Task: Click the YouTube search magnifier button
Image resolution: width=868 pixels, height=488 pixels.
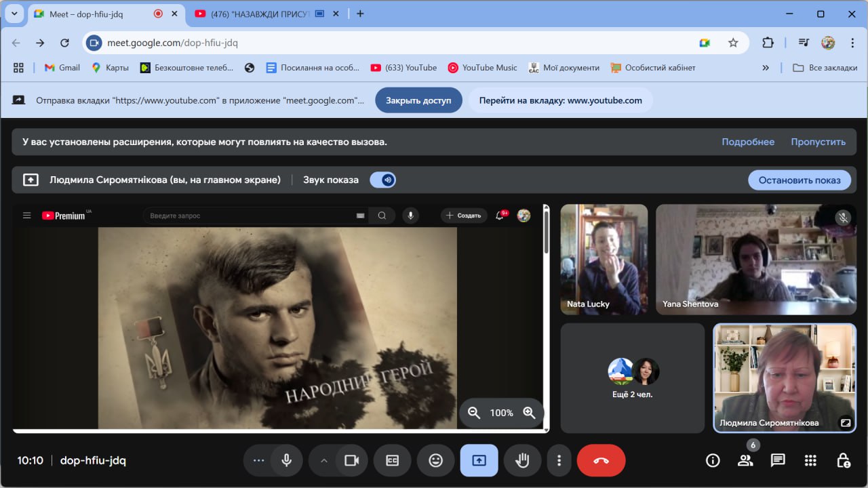Action: click(x=382, y=216)
